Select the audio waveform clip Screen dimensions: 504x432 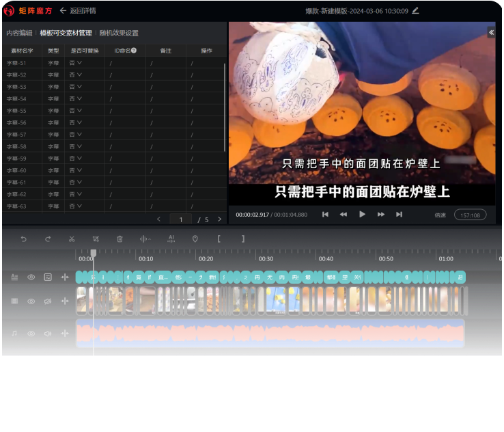(x=270, y=334)
